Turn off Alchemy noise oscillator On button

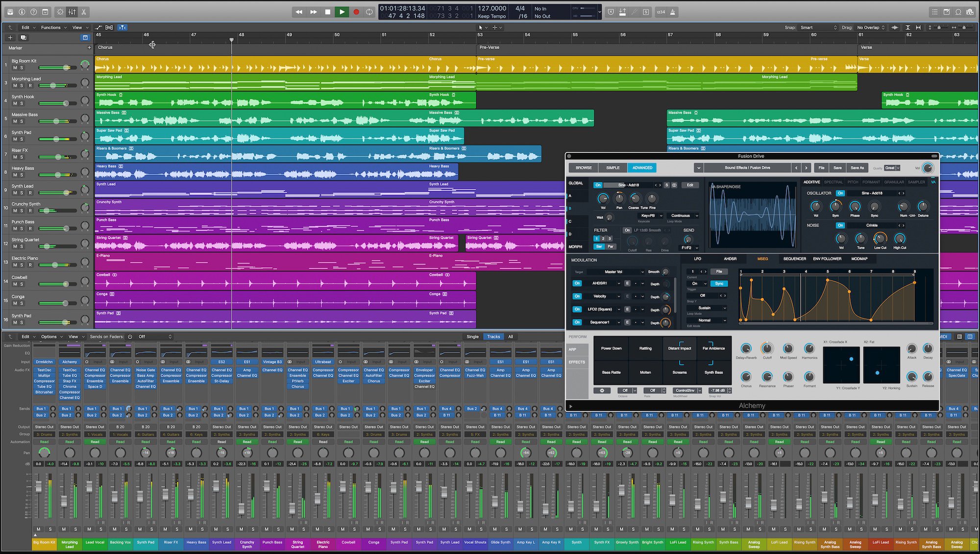pos(840,225)
